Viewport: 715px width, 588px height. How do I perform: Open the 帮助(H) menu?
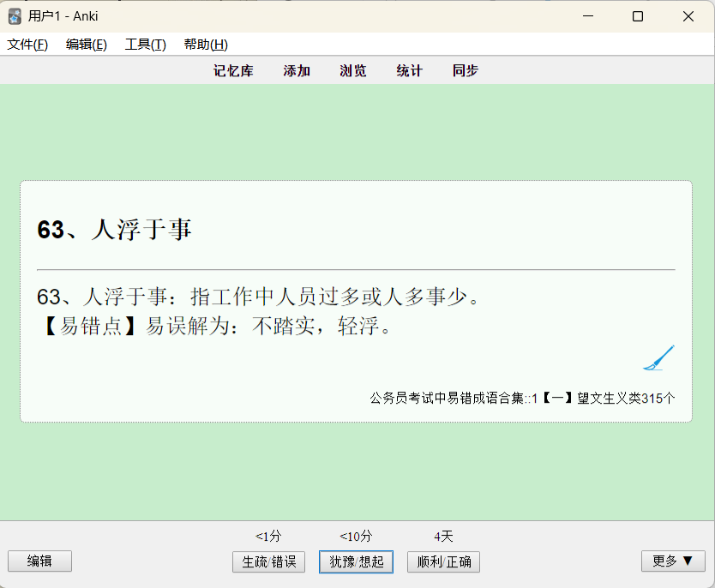pos(206,45)
